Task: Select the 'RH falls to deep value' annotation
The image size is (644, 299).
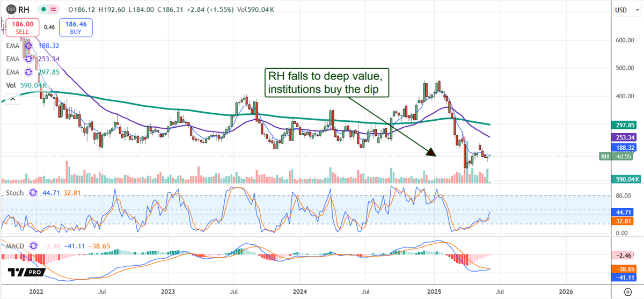Action: point(327,83)
